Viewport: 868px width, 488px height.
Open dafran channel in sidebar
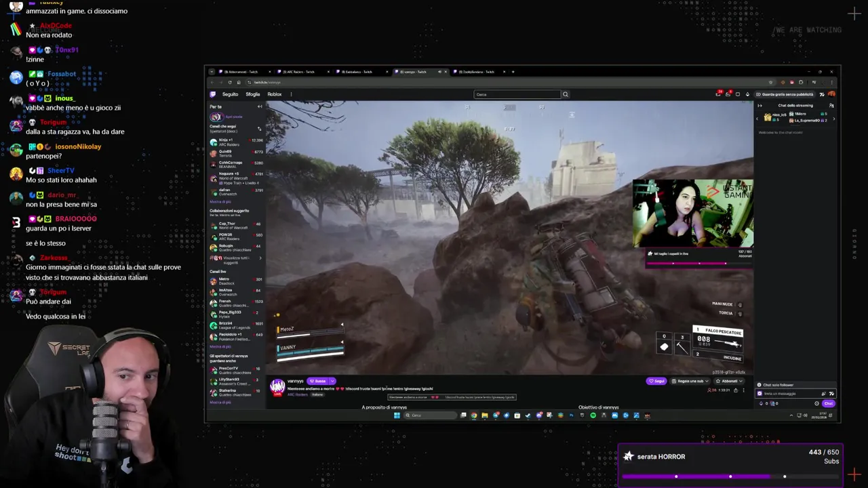coord(236,192)
